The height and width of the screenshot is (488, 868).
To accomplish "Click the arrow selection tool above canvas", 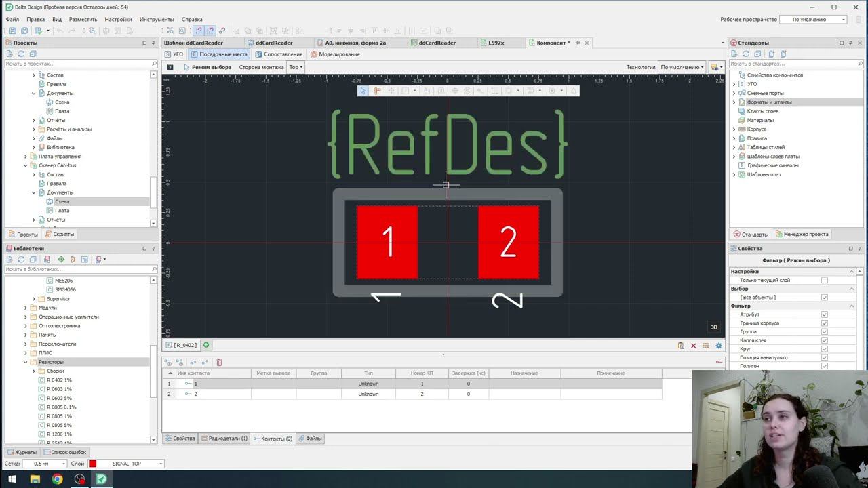I will [363, 91].
